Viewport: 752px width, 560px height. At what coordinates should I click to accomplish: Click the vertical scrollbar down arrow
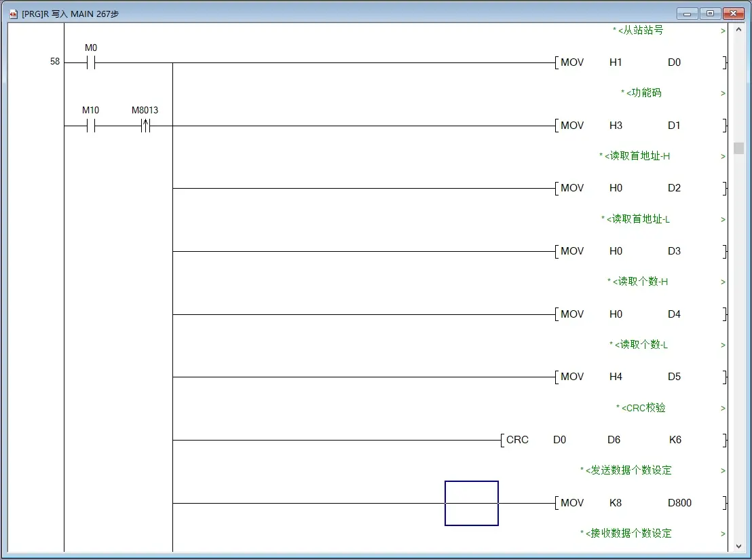(738, 546)
